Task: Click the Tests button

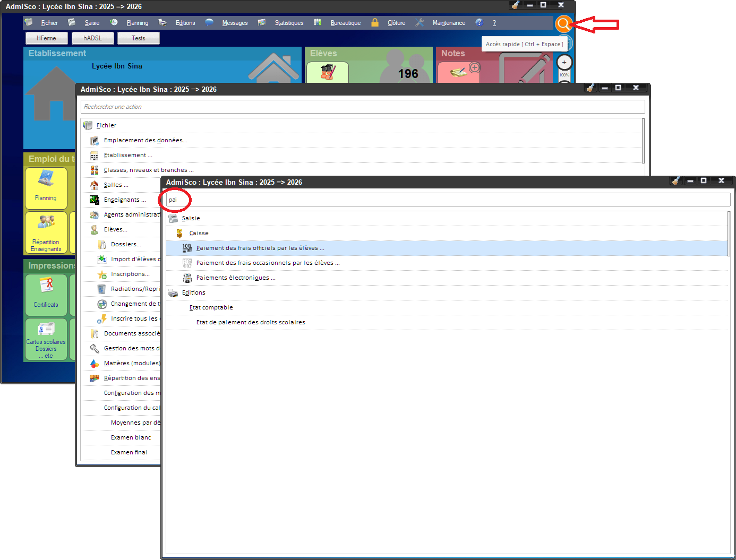Action: coord(138,38)
